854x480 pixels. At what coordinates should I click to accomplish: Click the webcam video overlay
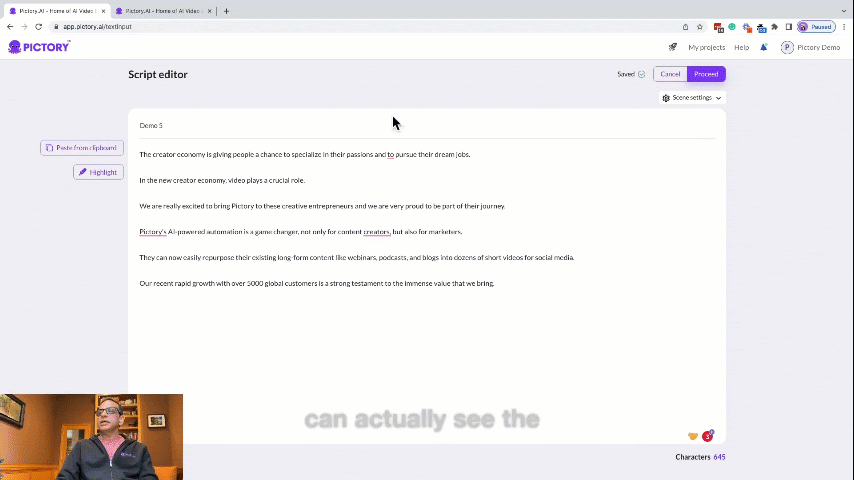[92, 437]
